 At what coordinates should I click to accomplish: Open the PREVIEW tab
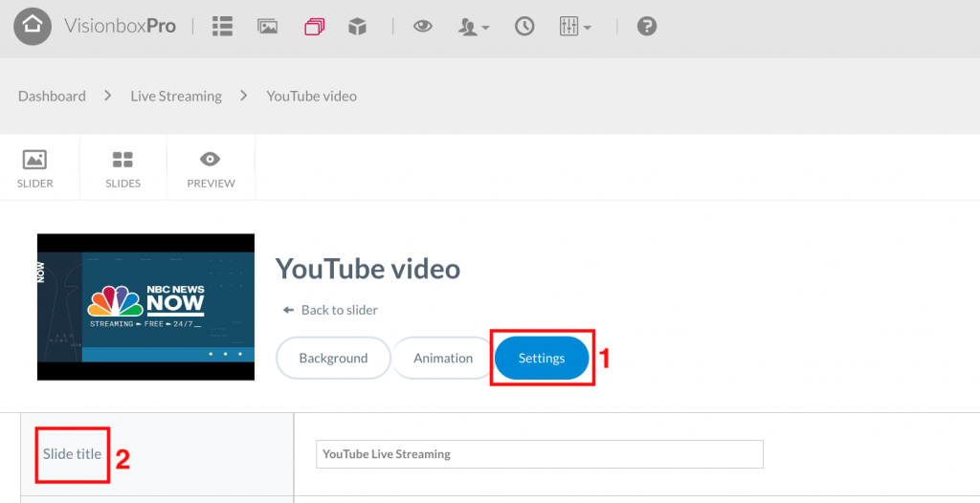point(212,168)
